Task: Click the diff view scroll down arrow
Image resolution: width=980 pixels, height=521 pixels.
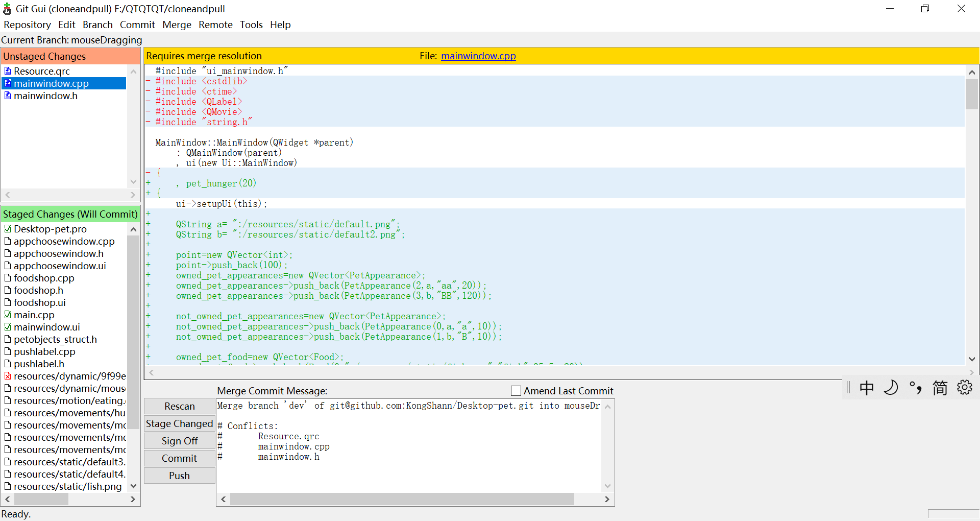Action: tap(972, 359)
